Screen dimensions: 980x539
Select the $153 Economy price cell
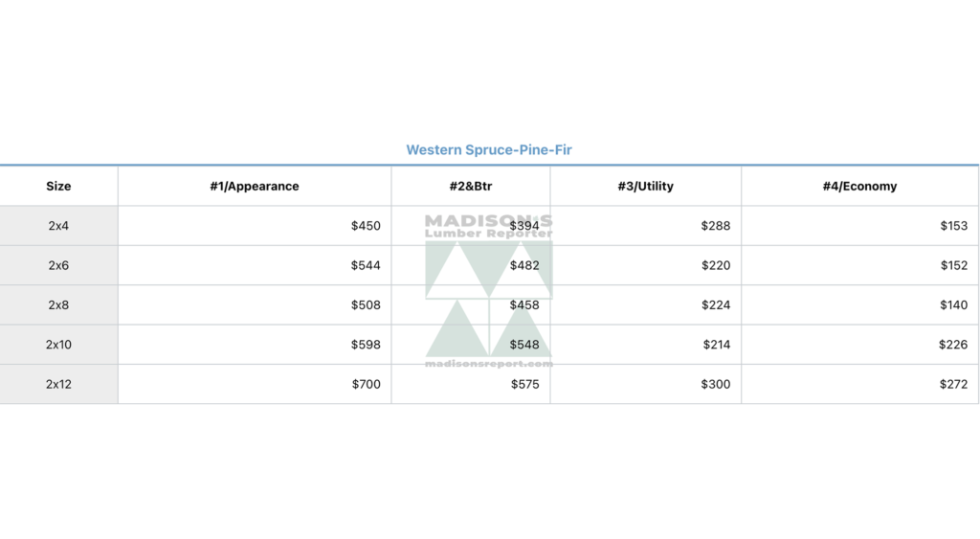860,226
